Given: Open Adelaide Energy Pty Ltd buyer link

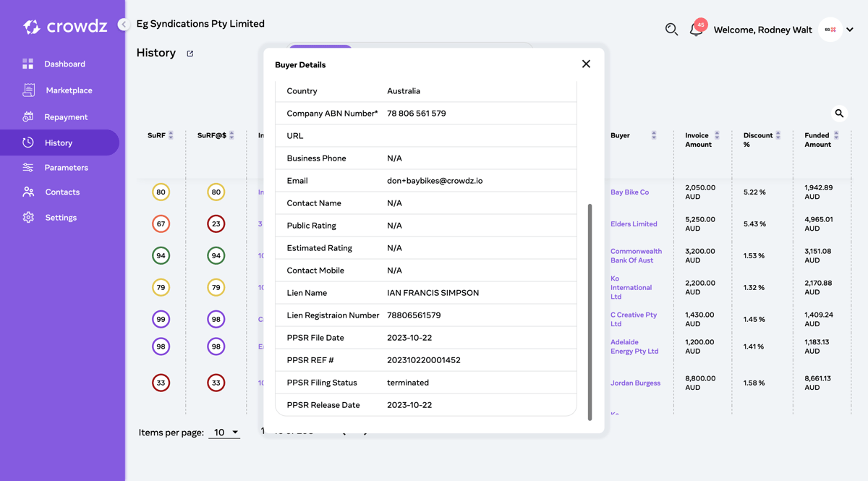Looking at the screenshot, I should click(x=634, y=346).
